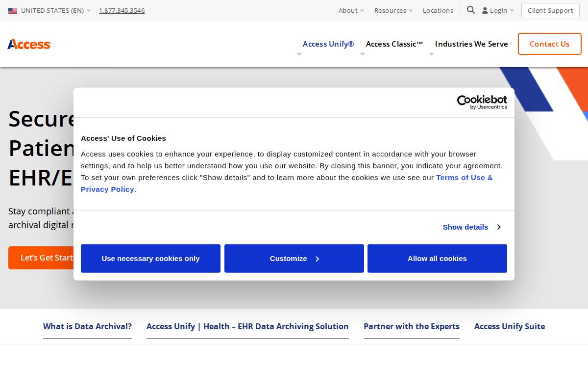Open the Industries We Serve menu
This screenshot has height=368, width=588.
[x=471, y=44]
